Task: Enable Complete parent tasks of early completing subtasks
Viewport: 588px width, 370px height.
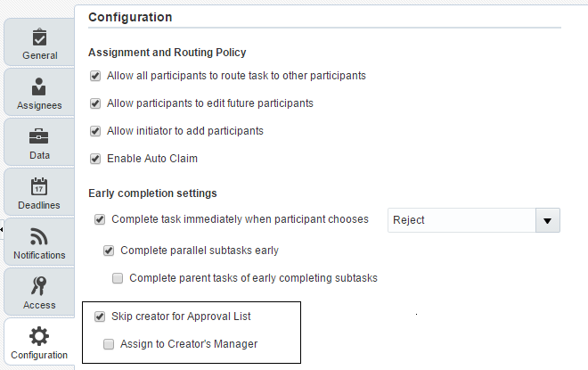Action: click(x=118, y=278)
